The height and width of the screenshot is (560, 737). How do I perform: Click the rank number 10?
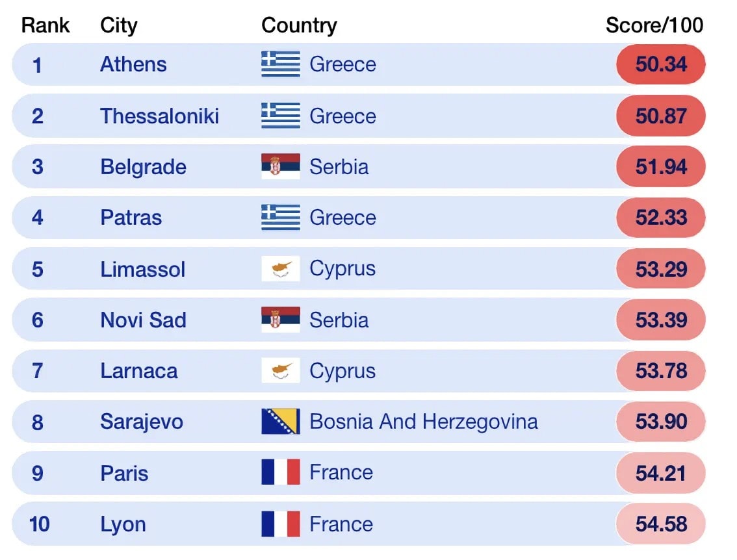click(39, 524)
